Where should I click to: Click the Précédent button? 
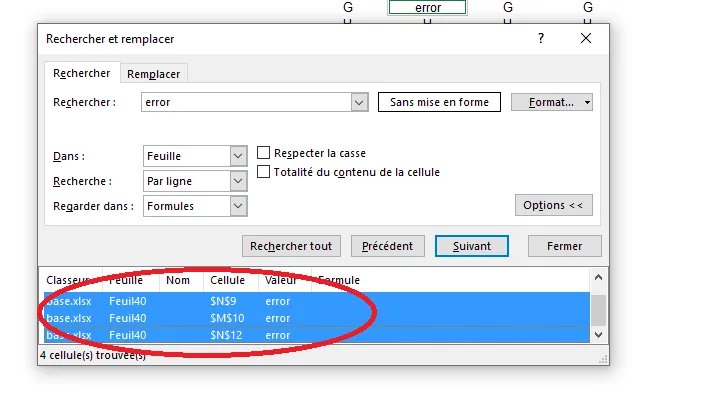[388, 246]
